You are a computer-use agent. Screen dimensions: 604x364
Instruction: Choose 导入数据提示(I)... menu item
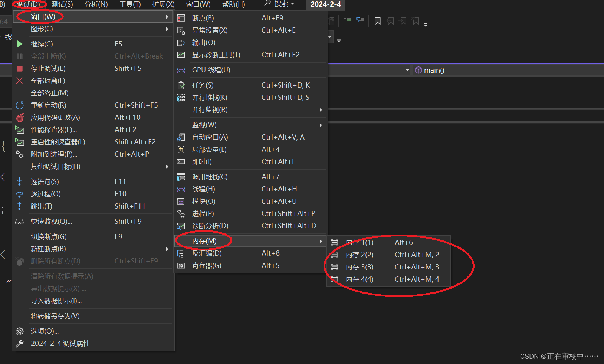(x=93, y=301)
